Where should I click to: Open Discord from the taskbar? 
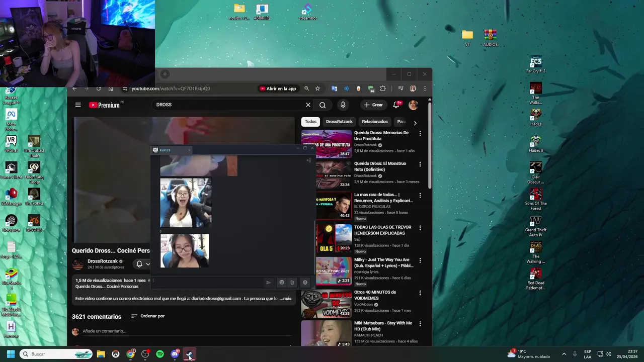click(x=175, y=354)
